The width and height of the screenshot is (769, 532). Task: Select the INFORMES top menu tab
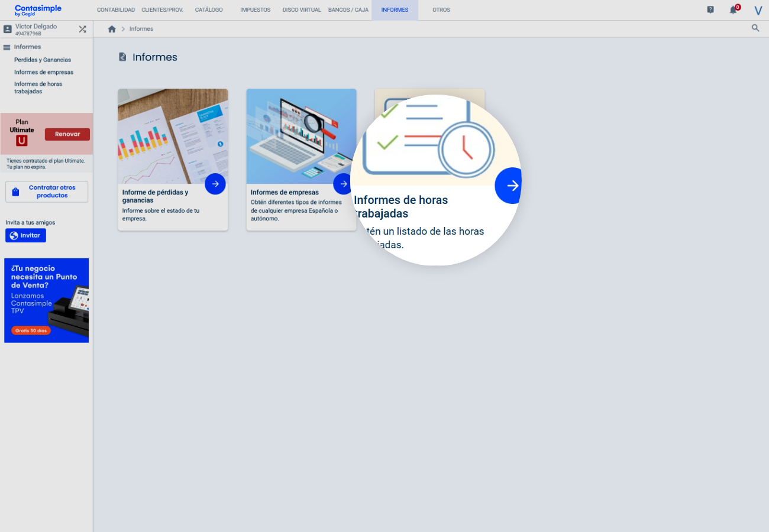pyautogui.click(x=395, y=10)
